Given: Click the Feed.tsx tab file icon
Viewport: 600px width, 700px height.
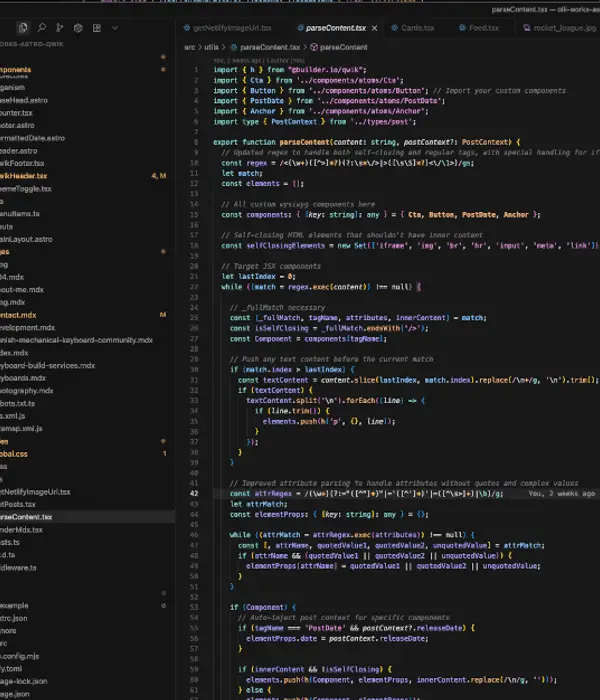Looking at the screenshot, I should tap(462, 28).
